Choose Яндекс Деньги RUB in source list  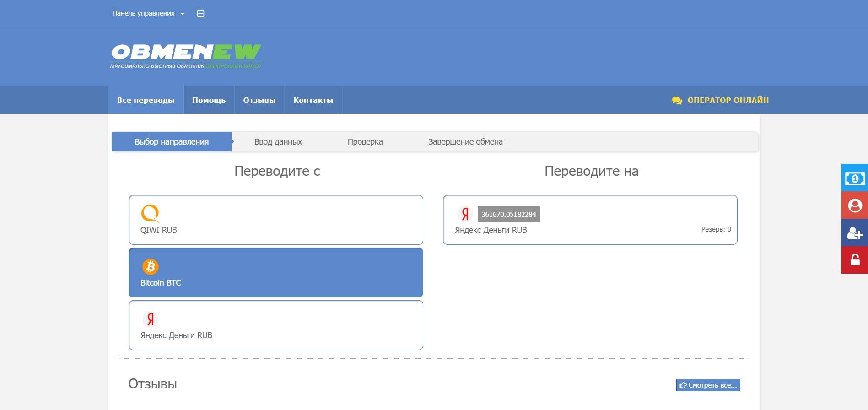tap(276, 325)
